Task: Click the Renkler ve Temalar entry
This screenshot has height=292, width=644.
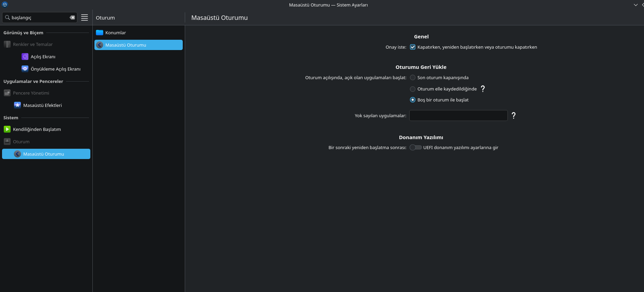Action: (x=46, y=44)
